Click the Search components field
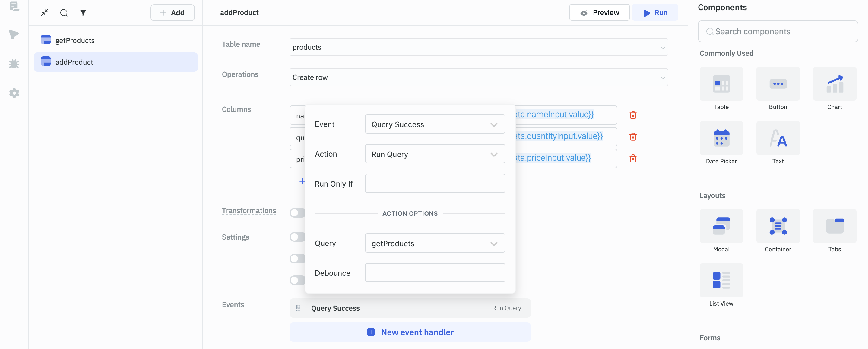 (x=778, y=31)
